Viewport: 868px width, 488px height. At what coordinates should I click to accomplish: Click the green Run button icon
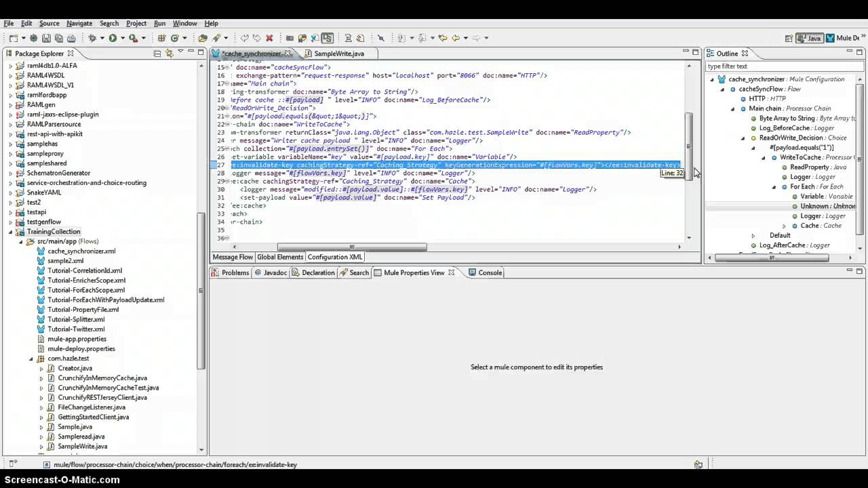point(113,38)
